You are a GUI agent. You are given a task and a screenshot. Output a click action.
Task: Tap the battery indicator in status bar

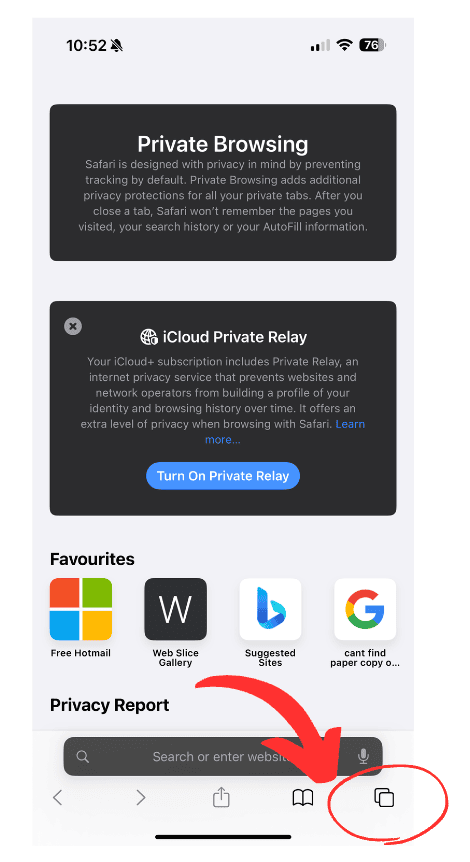[x=373, y=45]
